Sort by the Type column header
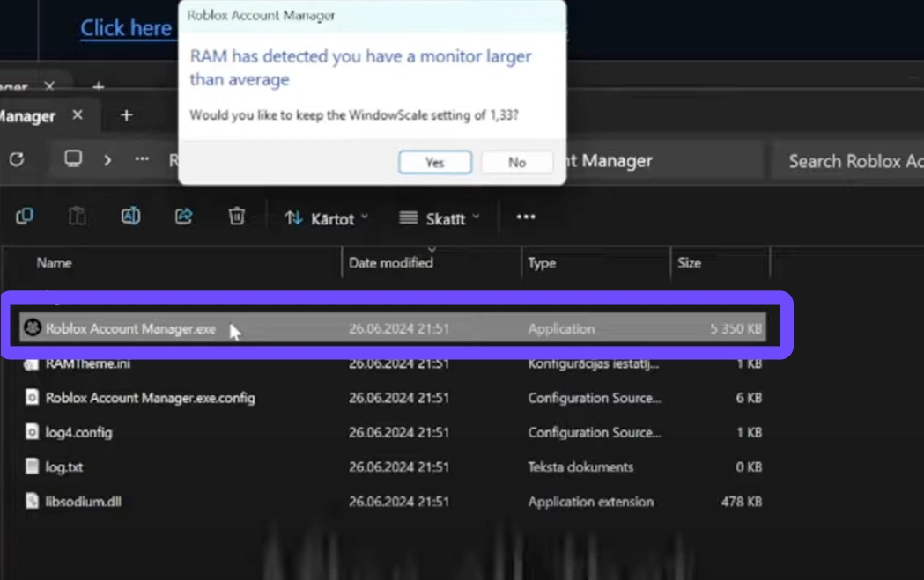The height and width of the screenshot is (580, 924). [x=542, y=262]
